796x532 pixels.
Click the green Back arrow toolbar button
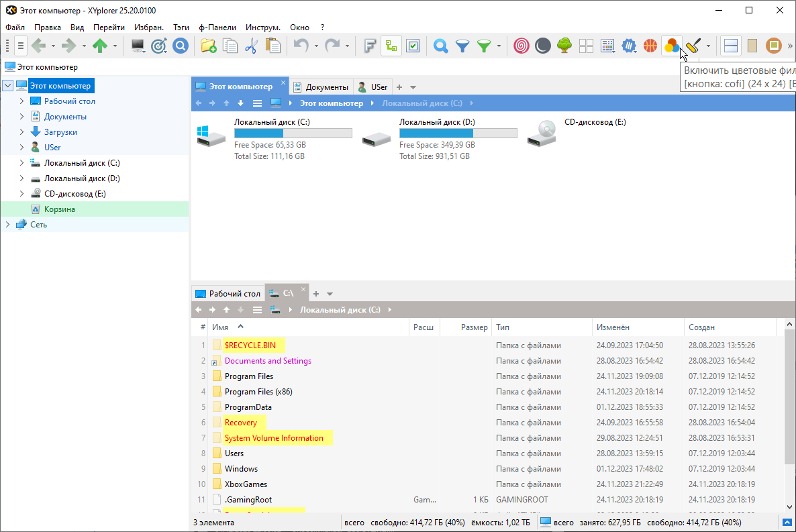38,46
